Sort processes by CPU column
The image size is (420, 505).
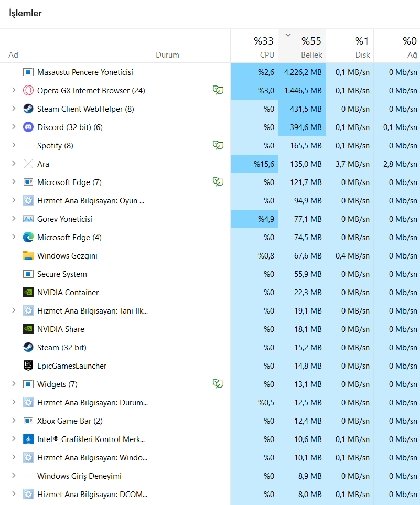pos(254,47)
